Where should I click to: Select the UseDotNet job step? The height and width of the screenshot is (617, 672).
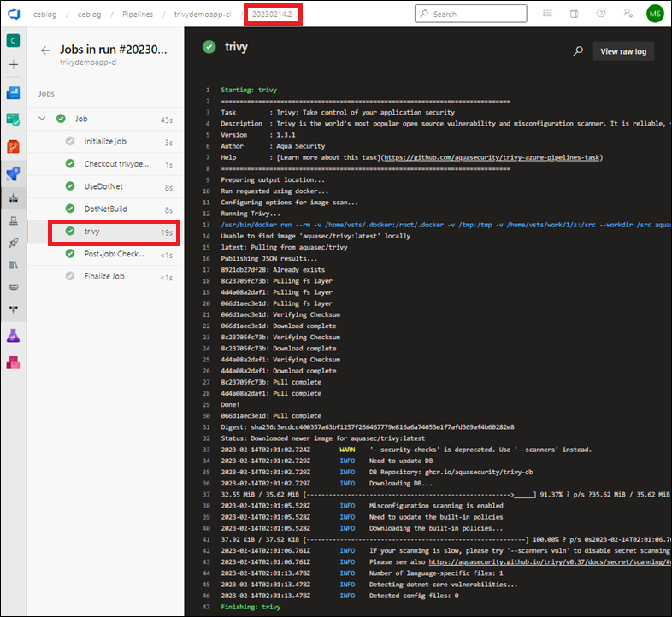[x=104, y=186]
